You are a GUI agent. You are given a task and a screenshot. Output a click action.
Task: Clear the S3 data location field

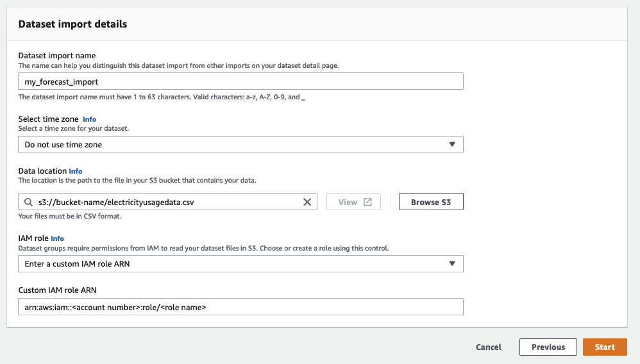pyautogui.click(x=307, y=202)
